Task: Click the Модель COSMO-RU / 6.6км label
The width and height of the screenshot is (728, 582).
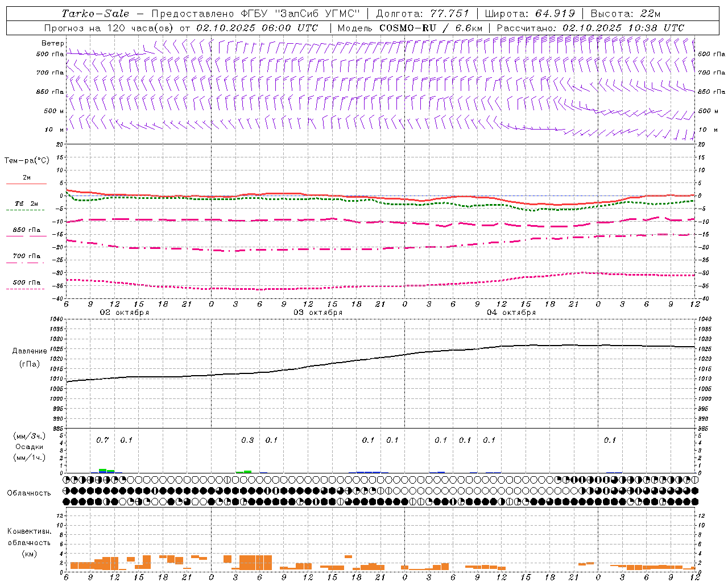Action: [x=410, y=28]
